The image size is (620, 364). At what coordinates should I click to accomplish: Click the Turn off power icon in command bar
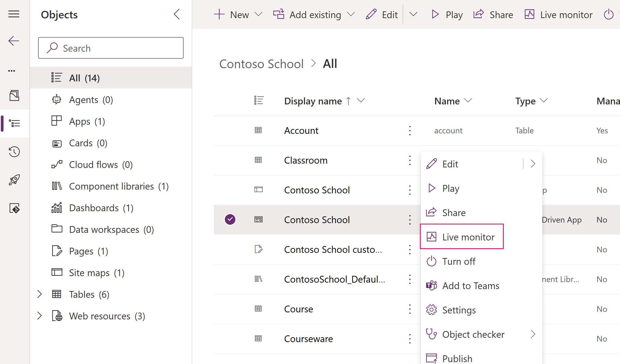609,14
